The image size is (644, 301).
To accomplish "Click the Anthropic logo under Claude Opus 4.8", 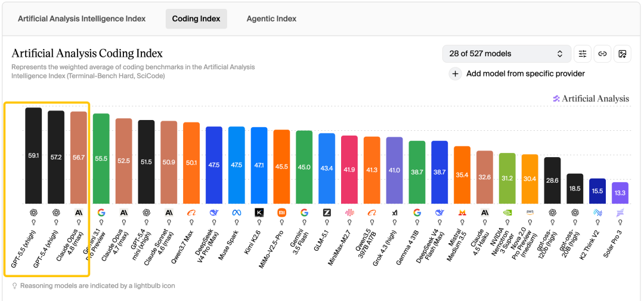I will [79, 213].
